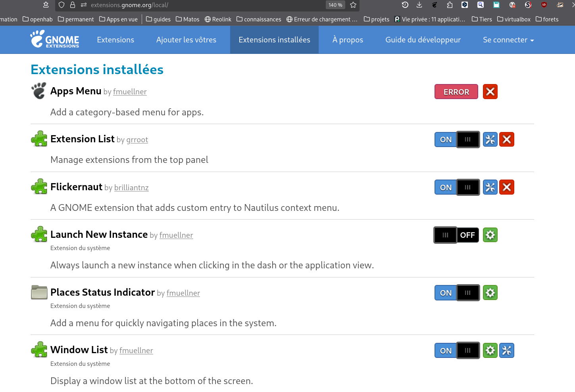This screenshot has width=575, height=392.
Task: Click green gear icon for Places Status Indicator
Action: tap(490, 293)
